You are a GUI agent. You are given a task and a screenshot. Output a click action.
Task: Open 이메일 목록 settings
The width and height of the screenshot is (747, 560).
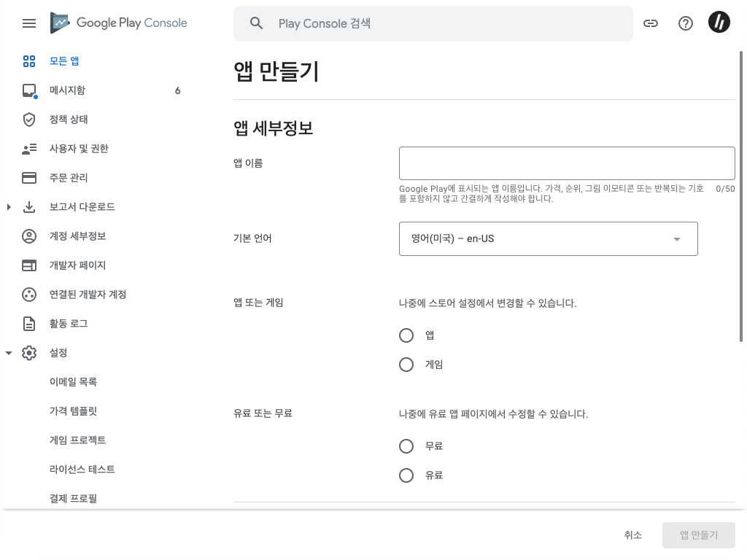coord(74,382)
